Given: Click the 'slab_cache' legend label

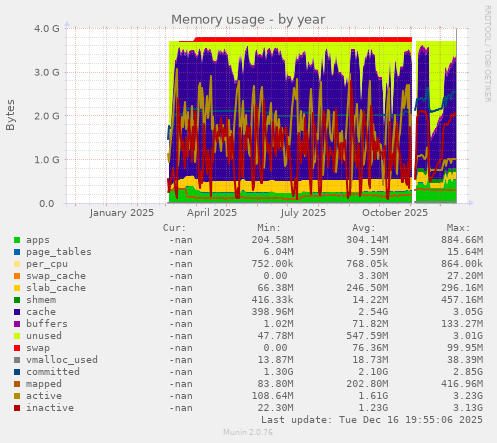Looking at the screenshot, I should [56, 288].
